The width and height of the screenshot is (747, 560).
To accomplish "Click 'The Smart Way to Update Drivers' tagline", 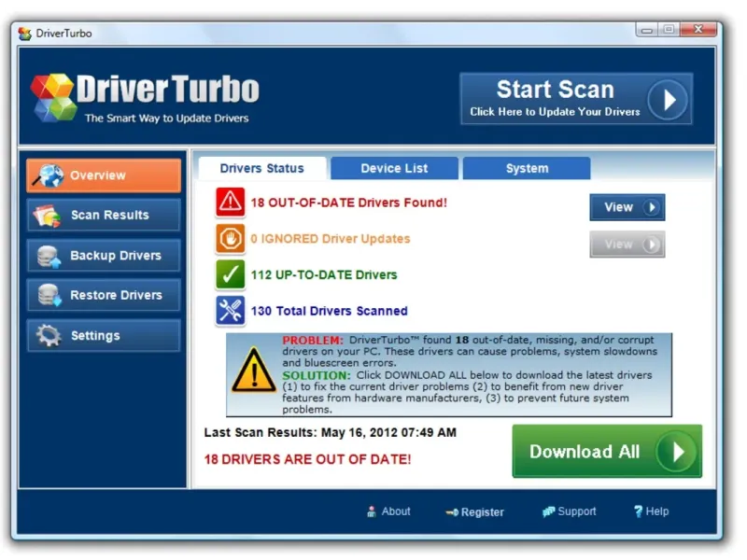I will [x=167, y=119].
